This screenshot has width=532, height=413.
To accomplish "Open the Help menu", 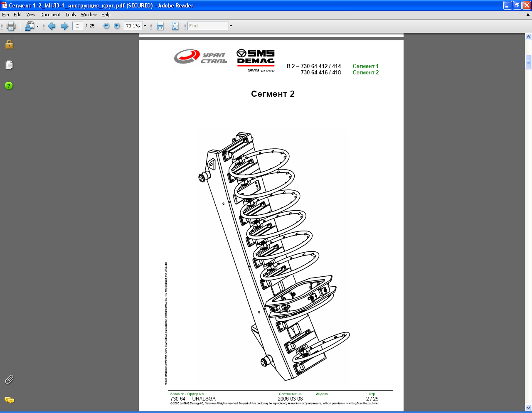I will point(106,15).
